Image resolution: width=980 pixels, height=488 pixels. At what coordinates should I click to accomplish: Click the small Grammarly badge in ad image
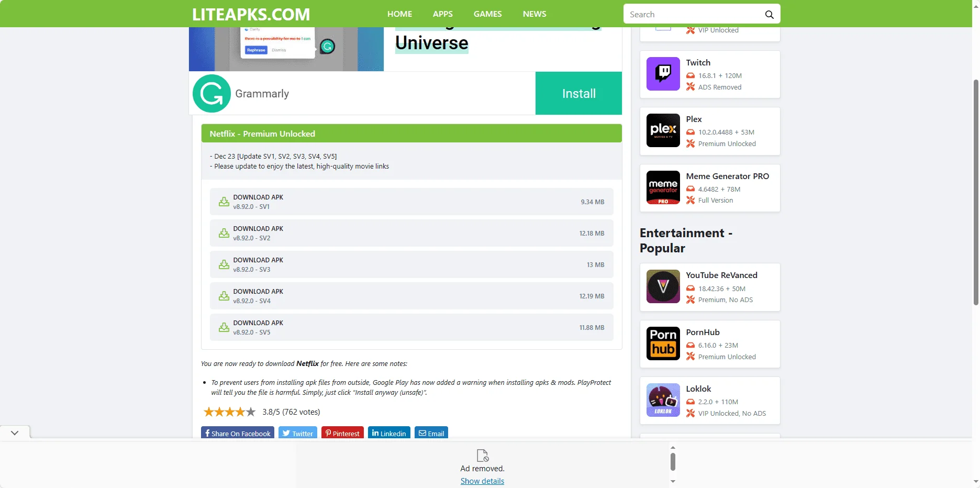point(328,47)
